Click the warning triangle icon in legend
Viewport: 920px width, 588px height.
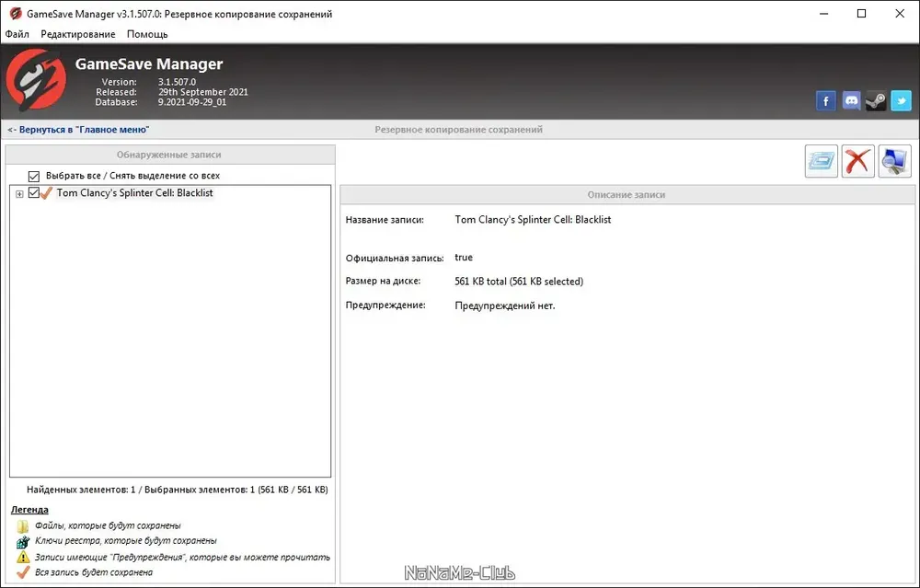tap(23, 557)
